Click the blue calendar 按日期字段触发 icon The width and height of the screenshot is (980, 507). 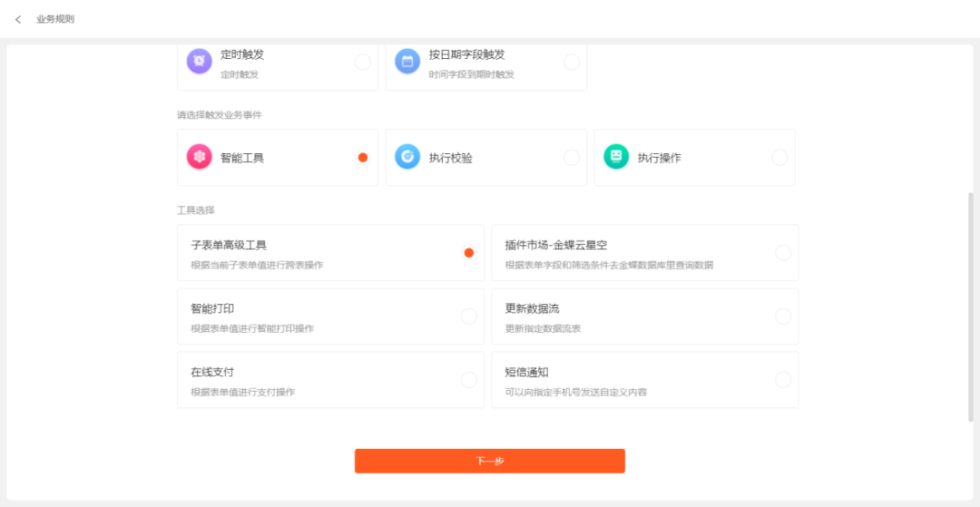[407, 61]
